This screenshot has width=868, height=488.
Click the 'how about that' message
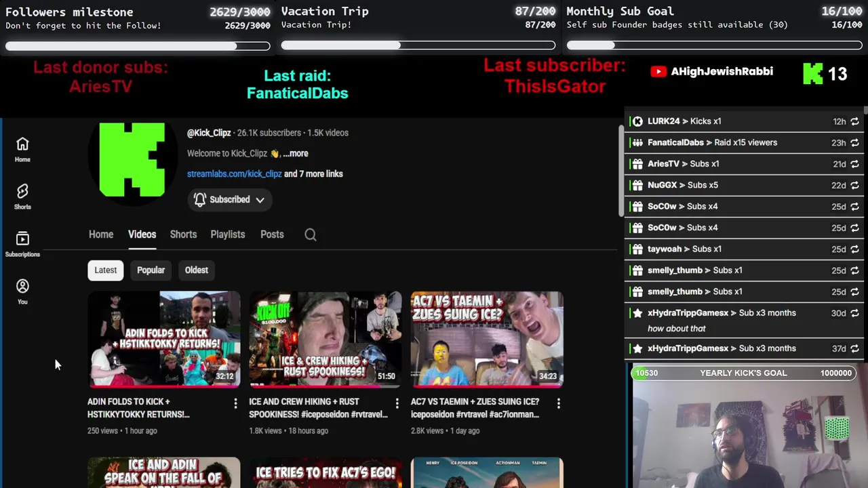click(677, 329)
